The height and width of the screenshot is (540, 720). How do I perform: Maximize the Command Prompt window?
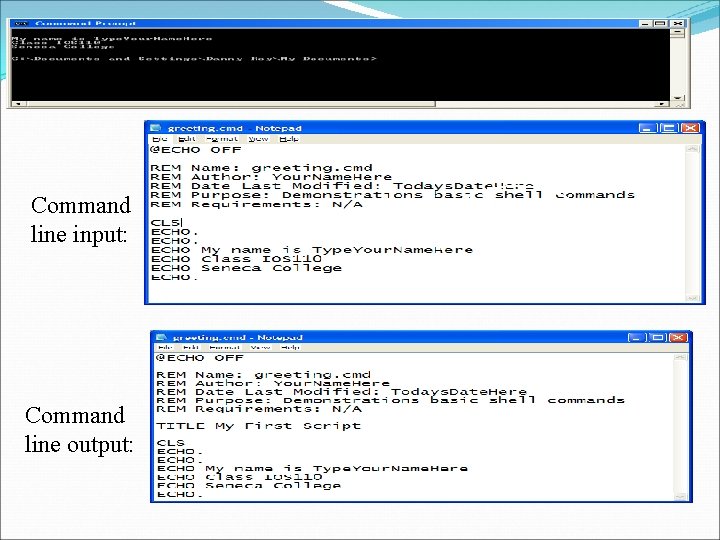(661, 23)
